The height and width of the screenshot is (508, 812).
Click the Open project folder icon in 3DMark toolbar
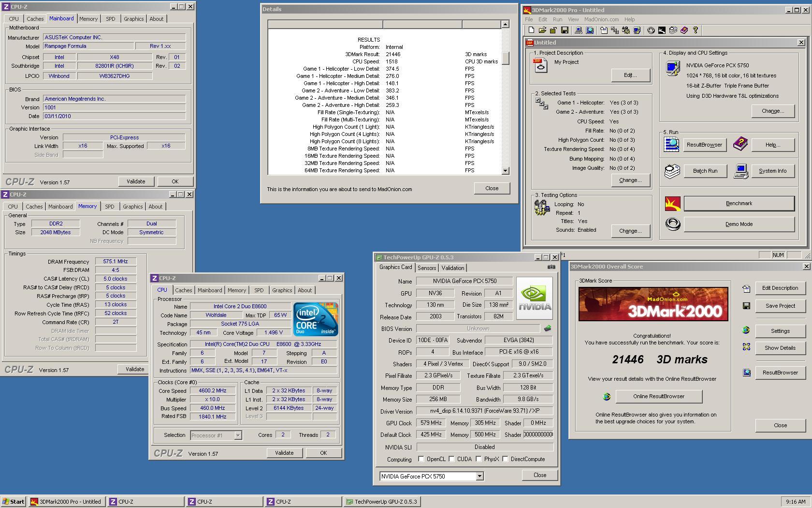542,30
